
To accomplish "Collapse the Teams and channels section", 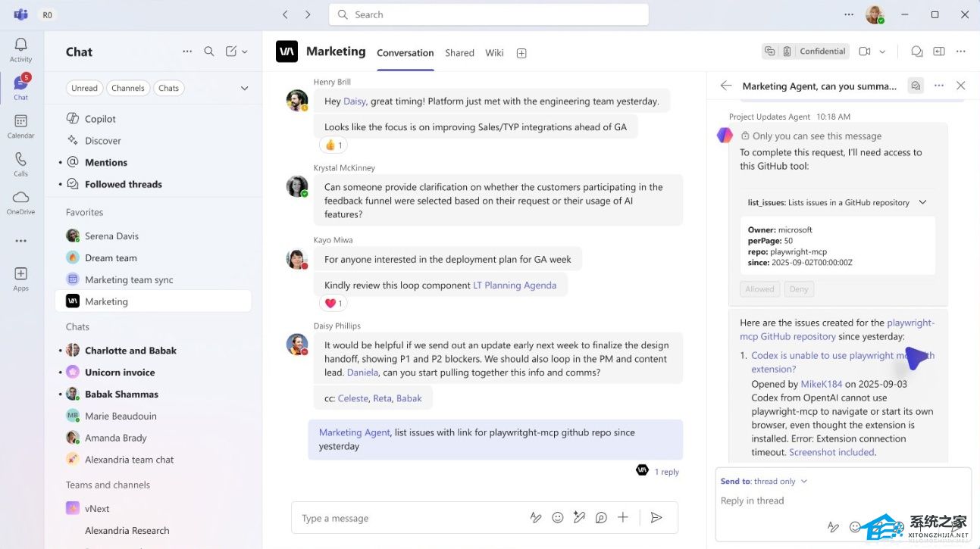I will (x=108, y=485).
